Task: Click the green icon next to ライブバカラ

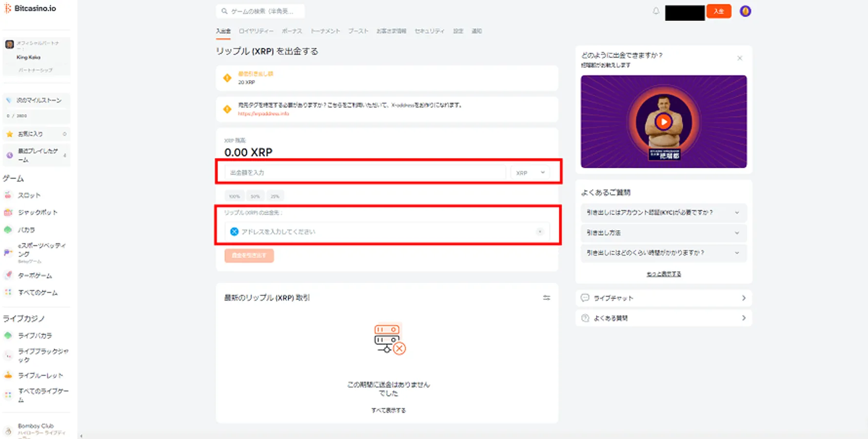Action: pos(8,335)
